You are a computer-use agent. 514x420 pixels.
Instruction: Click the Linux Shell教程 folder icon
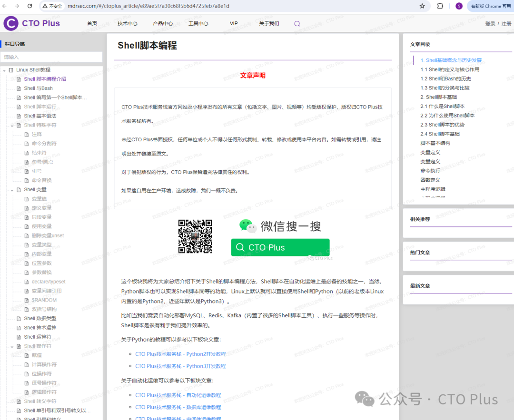pyautogui.click(x=11, y=70)
